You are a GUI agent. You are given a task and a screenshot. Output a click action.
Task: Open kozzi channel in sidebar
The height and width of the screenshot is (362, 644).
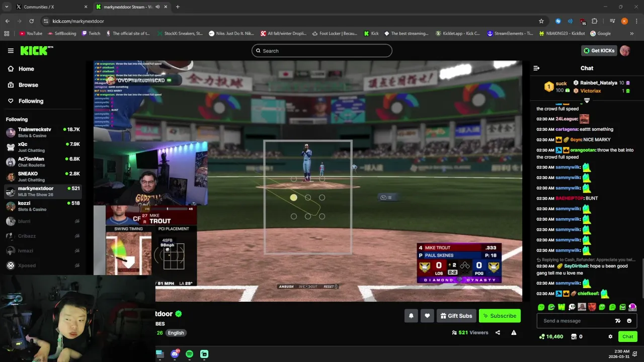coord(42,206)
